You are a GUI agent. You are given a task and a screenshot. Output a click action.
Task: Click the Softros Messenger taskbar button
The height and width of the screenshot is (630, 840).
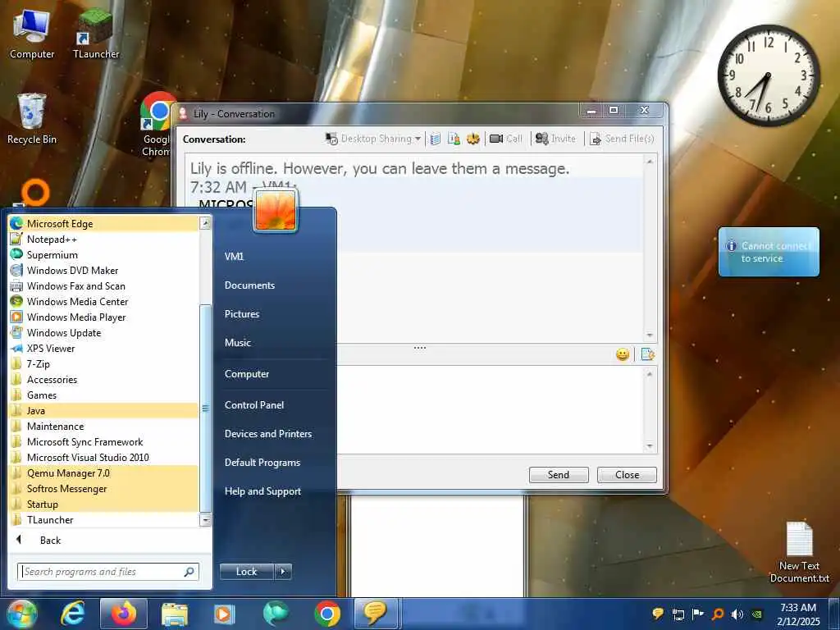(376, 614)
